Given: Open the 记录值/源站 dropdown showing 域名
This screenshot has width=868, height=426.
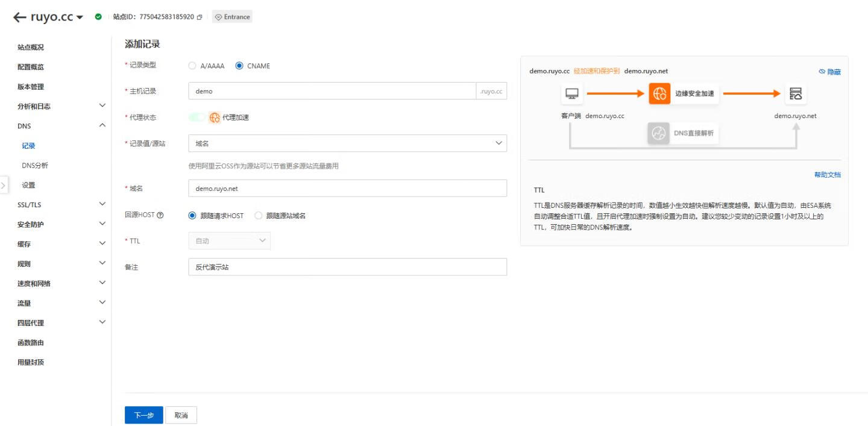Looking at the screenshot, I should (x=347, y=143).
